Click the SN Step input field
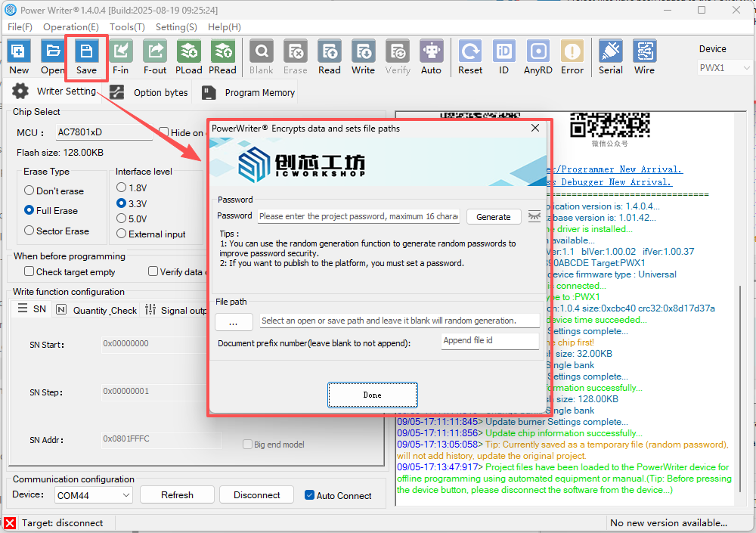756x533 pixels. pyautogui.click(x=154, y=391)
